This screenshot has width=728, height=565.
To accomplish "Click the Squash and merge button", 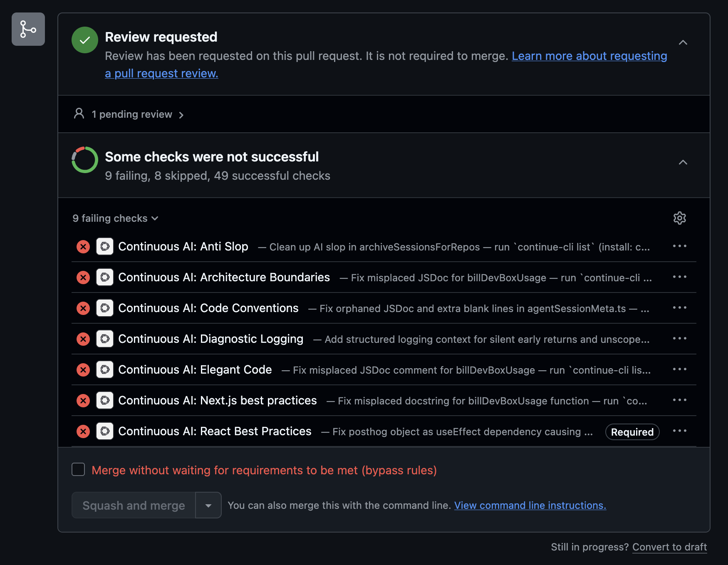I will (133, 505).
